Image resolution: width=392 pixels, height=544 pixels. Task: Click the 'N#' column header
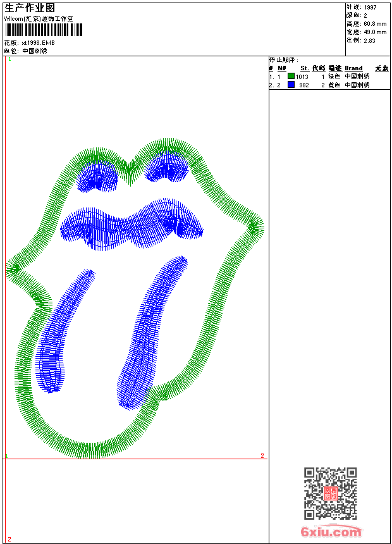282,68
